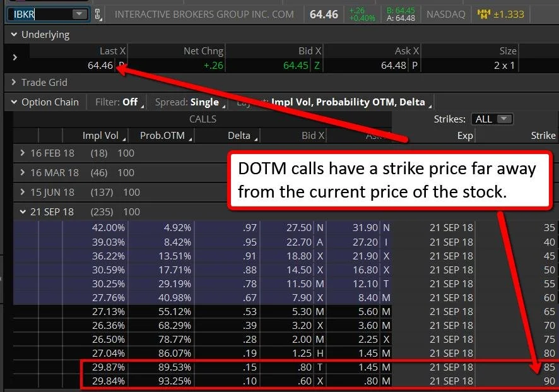Click the Strike column header
The image size is (559, 392).
click(x=543, y=136)
